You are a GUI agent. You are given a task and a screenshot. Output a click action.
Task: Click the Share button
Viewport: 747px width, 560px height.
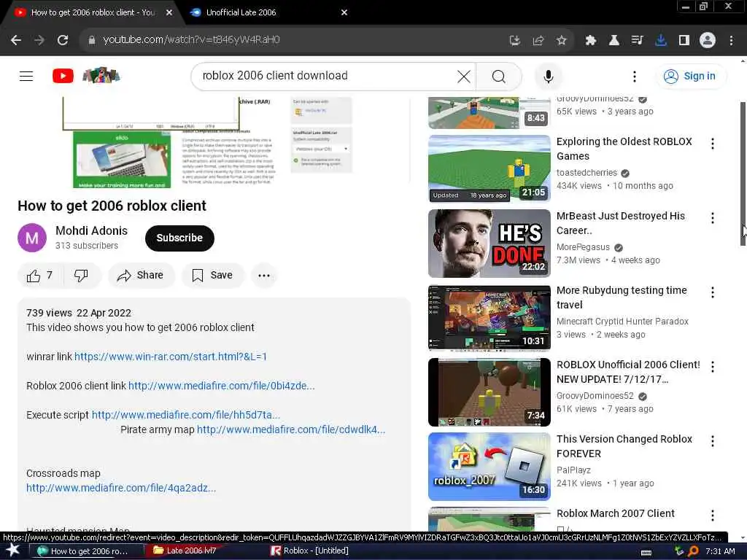pyautogui.click(x=141, y=275)
